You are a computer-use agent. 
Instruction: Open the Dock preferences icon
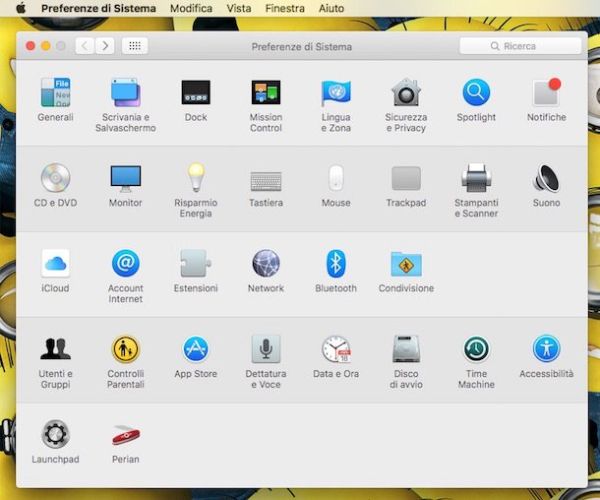point(196,93)
